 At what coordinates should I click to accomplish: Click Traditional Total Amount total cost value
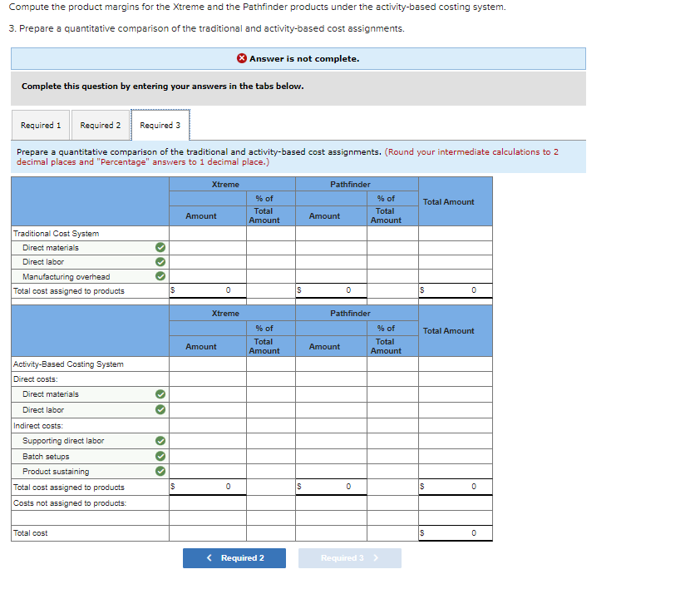click(x=456, y=290)
